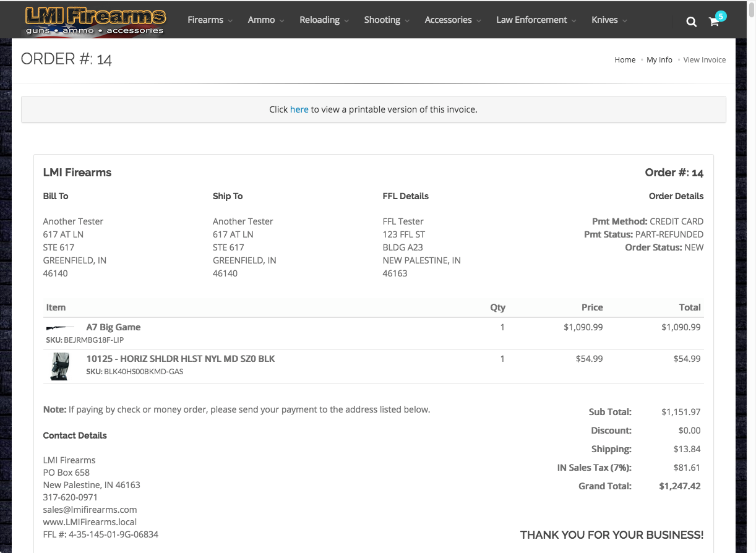Select the THANK YOU FOR YOUR BUSINESS text
The height and width of the screenshot is (553, 756).
tap(612, 535)
